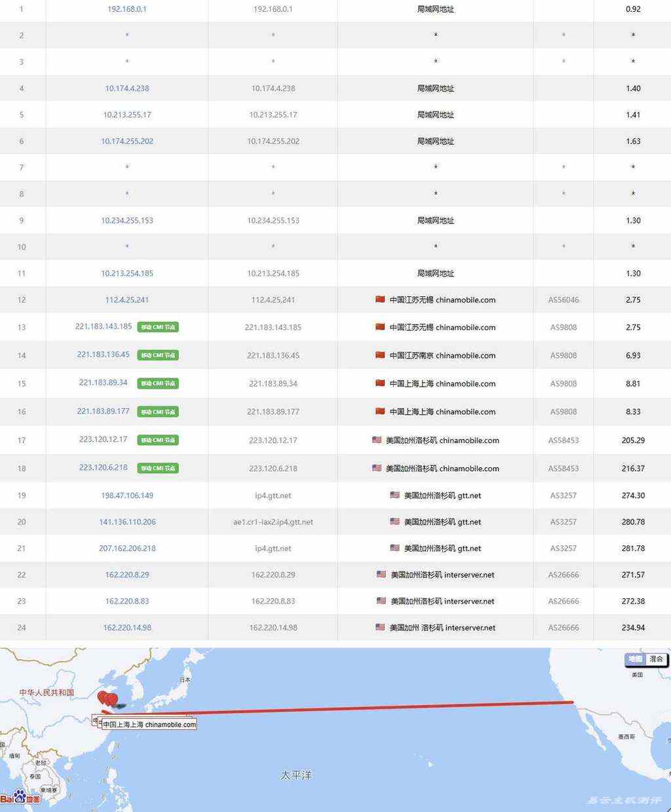Click AS56046 in hop 12 row

pos(564,300)
